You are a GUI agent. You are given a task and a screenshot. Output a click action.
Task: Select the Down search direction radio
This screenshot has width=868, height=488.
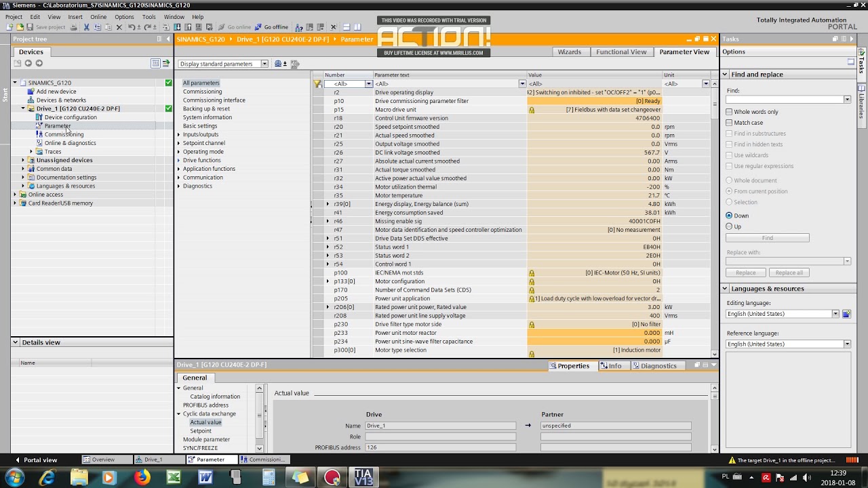(x=729, y=216)
